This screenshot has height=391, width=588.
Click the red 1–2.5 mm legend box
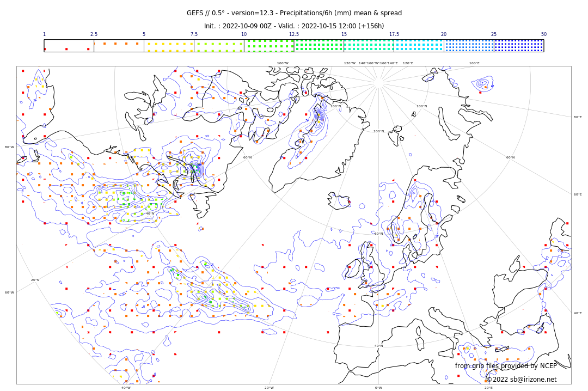(x=69, y=46)
